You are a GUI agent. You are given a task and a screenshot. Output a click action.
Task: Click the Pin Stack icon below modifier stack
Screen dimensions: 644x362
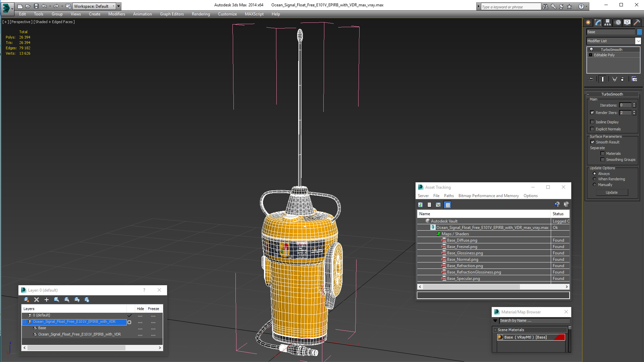(x=591, y=79)
